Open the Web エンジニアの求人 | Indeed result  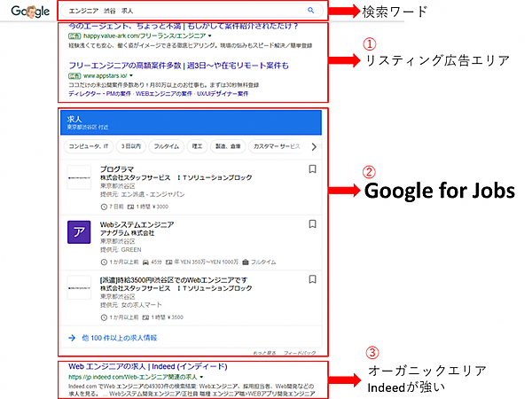point(148,366)
